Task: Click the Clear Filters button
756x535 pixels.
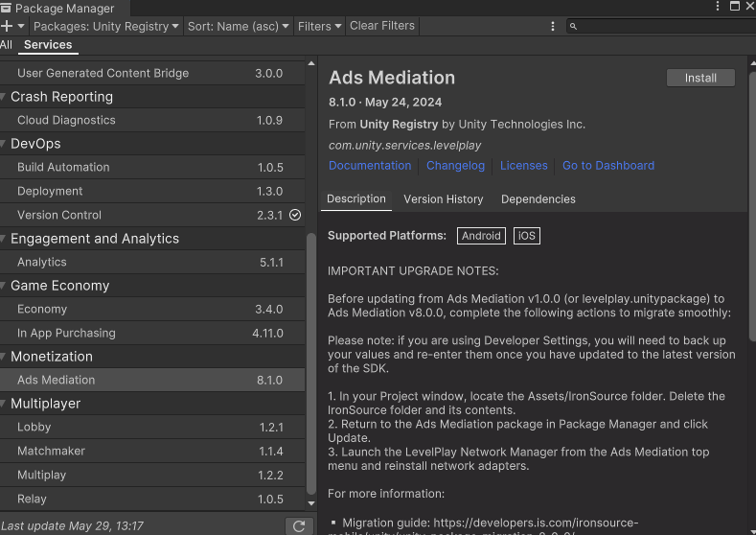Action: pyautogui.click(x=382, y=26)
